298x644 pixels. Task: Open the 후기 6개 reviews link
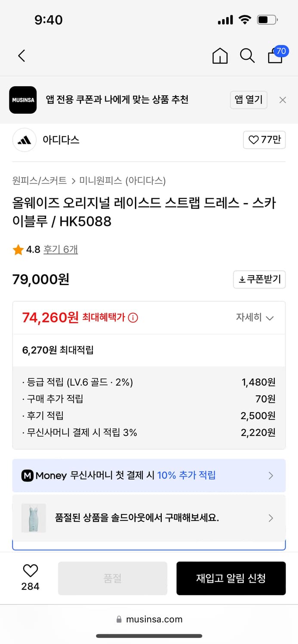(61, 249)
